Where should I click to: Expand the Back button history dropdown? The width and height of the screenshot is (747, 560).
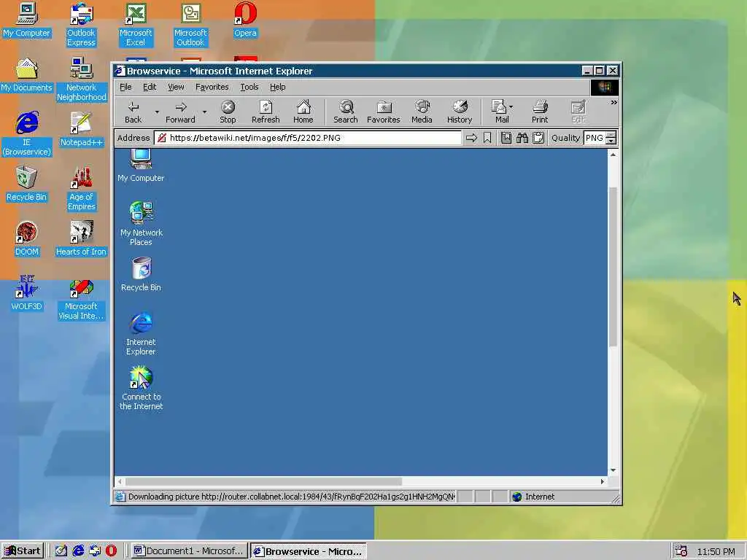[157, 112]
